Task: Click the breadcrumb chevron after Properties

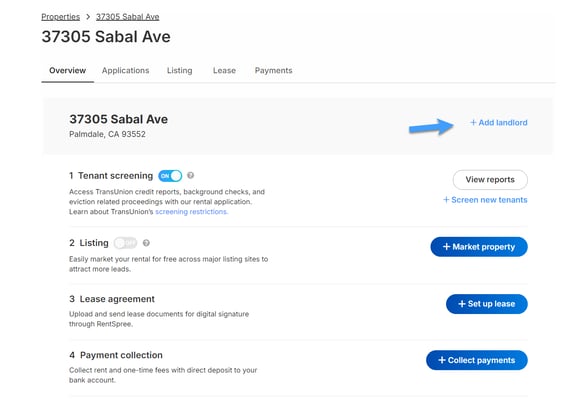Action: [x=88, y=17]
